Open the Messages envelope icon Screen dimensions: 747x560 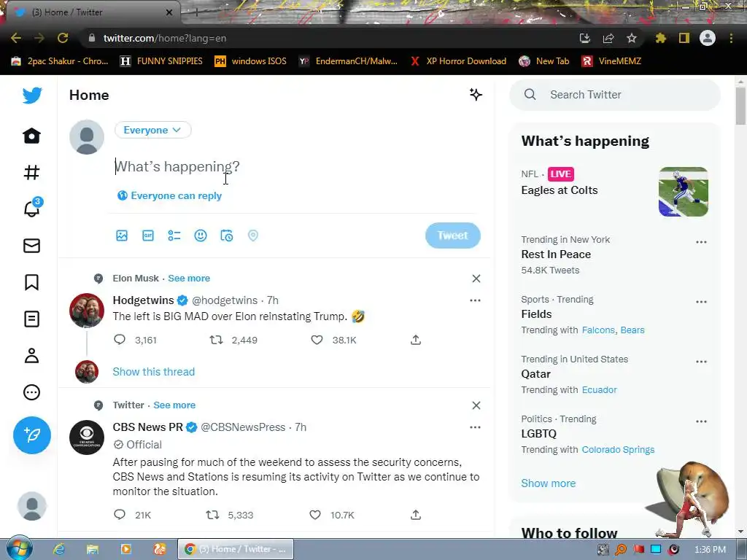click(32, 246)
